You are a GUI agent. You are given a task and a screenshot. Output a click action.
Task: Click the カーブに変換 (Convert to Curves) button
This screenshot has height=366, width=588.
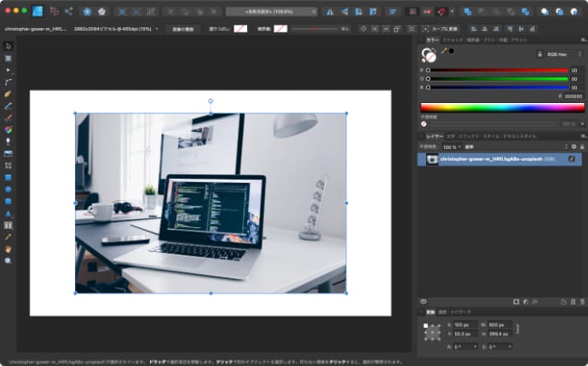click(438, 28)
